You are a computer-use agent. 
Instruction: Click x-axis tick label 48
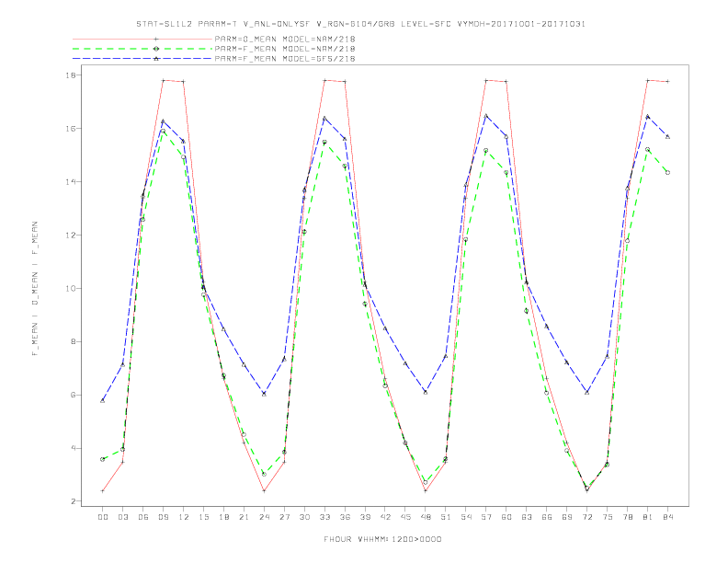[x=426, y=517]
